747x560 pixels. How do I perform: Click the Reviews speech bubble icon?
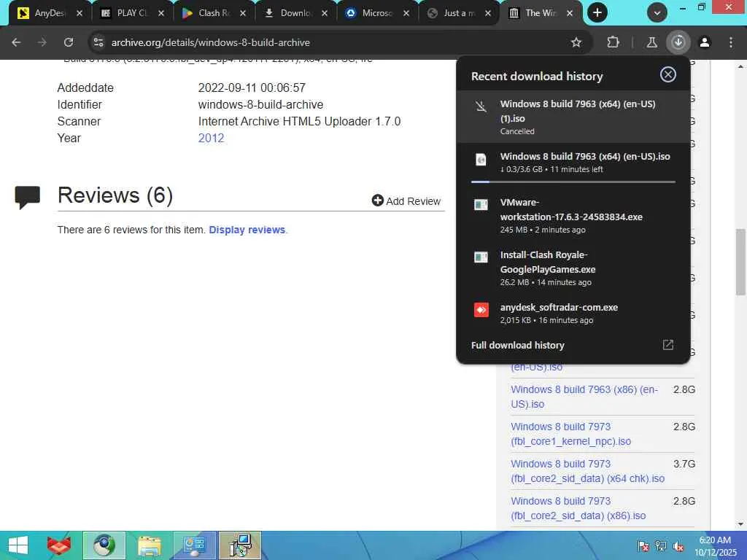(28, 197)
